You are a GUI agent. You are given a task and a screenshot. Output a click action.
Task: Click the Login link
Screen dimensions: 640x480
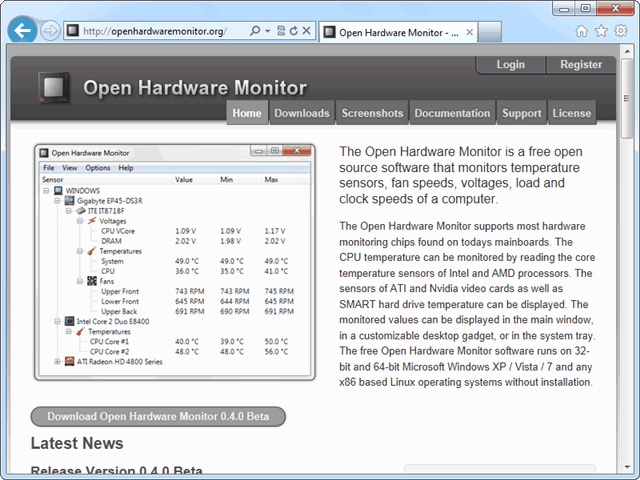pos(510,65)
